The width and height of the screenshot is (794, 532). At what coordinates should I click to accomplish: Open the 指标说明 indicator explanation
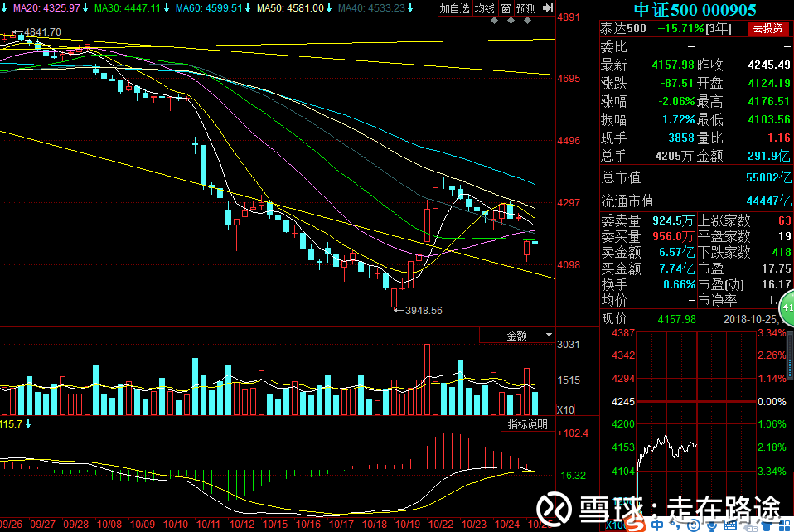point(527,424)
